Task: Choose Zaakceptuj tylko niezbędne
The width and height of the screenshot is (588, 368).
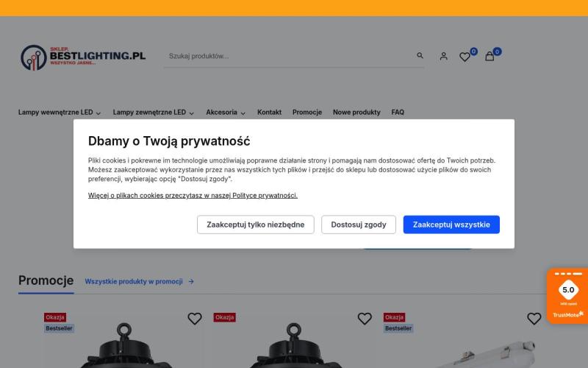Action: [x=255, y=224]
